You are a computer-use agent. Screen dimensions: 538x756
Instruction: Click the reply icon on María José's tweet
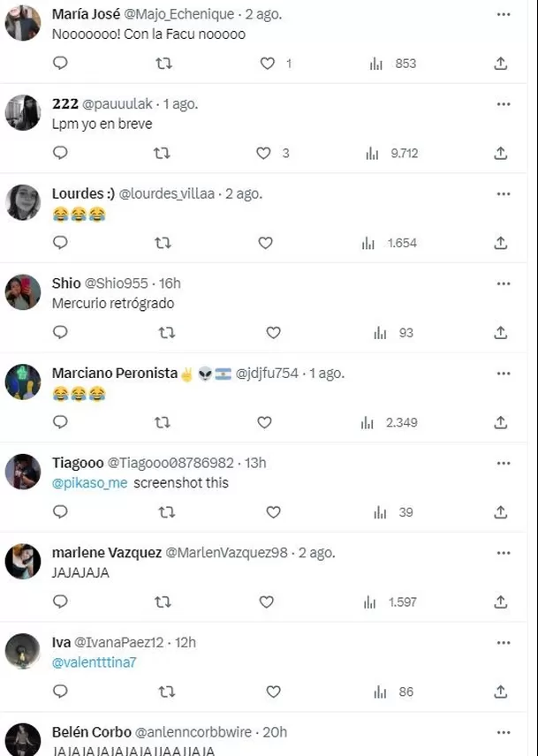(x=59, y=64)
